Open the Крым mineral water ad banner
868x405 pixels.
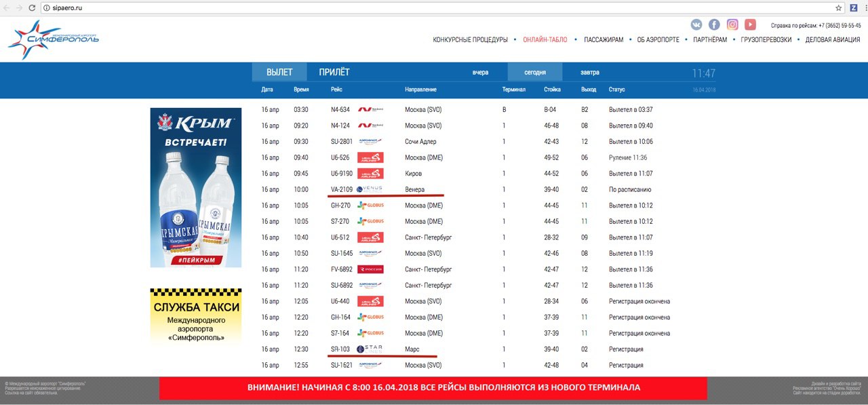point(196,187)
